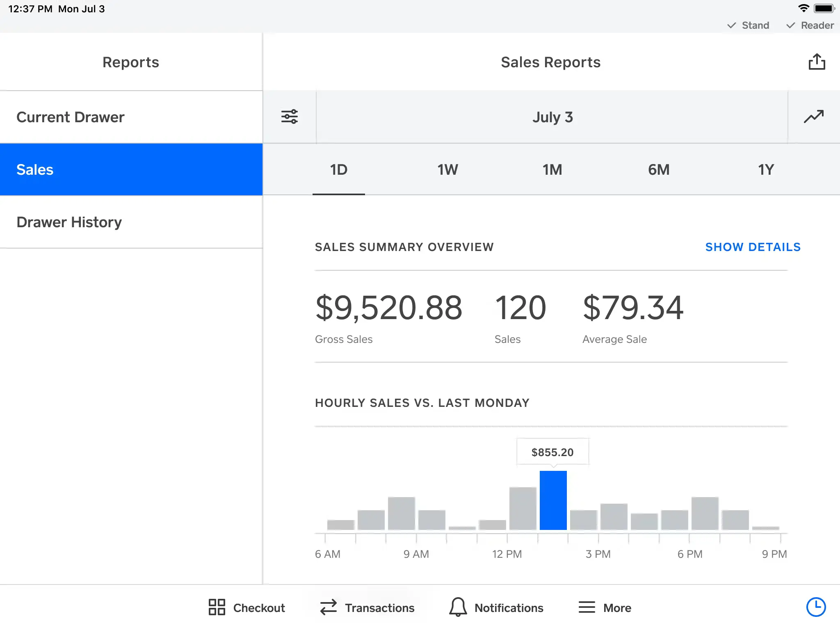
Task: Open the Transactions icon in bottom bar
Action: [x=328, y=607]
